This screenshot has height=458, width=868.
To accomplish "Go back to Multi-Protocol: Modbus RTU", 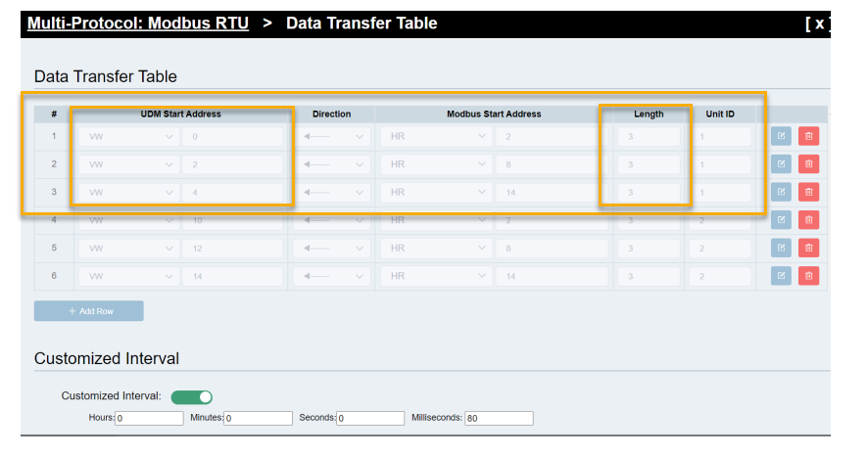I will [x=138, y=23].
